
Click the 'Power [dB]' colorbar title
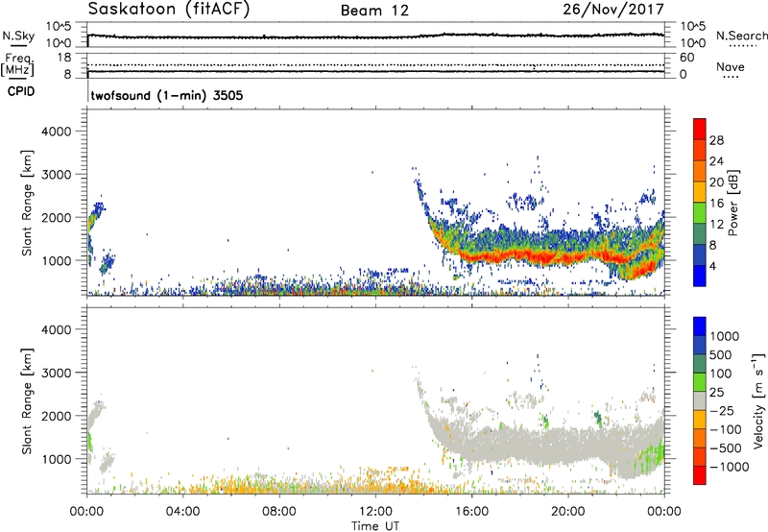click(x=732, y=203)
